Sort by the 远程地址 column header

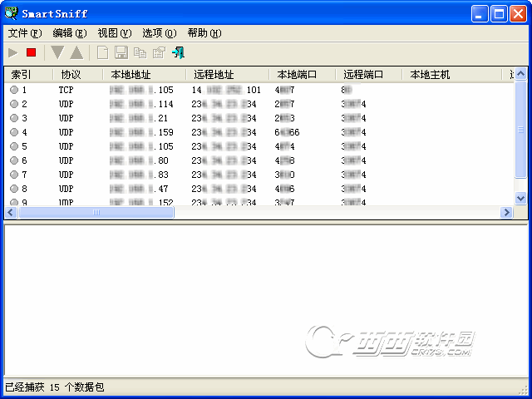228,74
